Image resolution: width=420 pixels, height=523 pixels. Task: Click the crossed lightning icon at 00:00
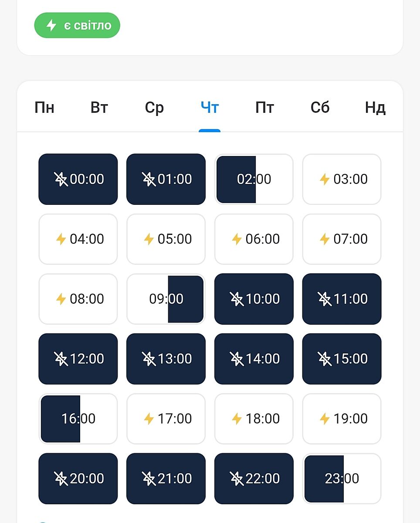click(x=61, y=179)
